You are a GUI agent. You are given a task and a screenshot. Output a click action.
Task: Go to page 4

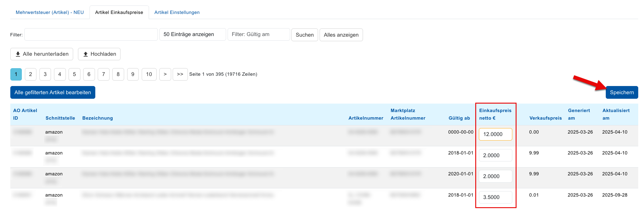(x=60, y=74)
